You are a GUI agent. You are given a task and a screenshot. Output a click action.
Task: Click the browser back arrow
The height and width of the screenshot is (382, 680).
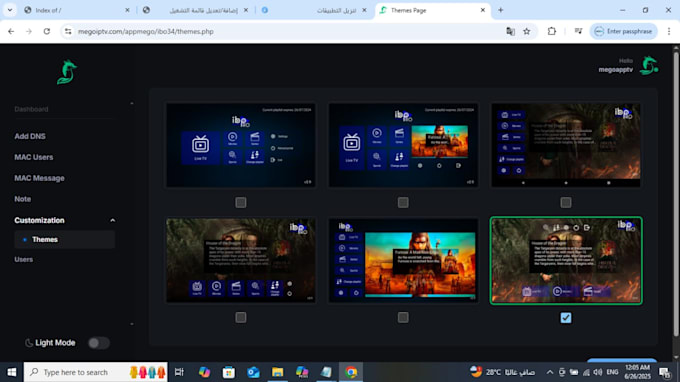[11, 31]
